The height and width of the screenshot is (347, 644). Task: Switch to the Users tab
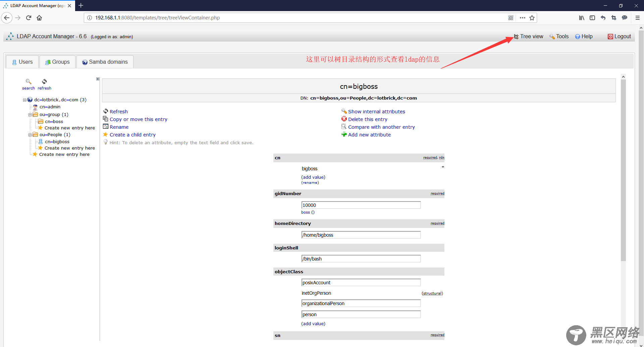coord(22,62)
